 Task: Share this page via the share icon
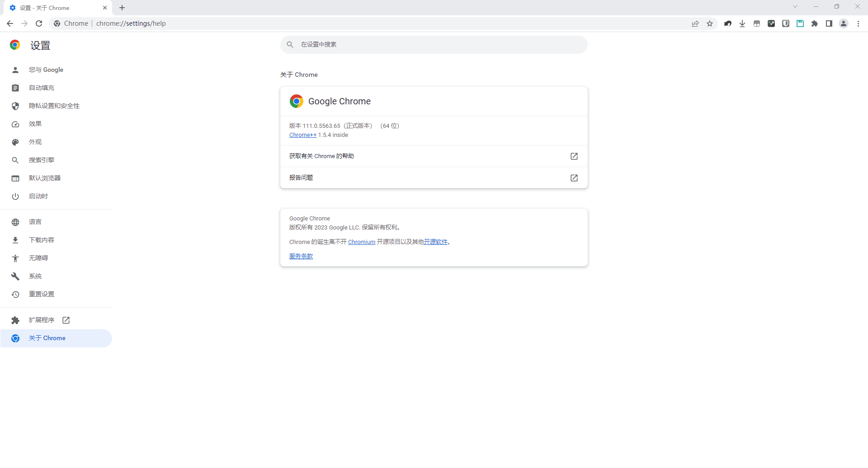click(x=695, y=23)
